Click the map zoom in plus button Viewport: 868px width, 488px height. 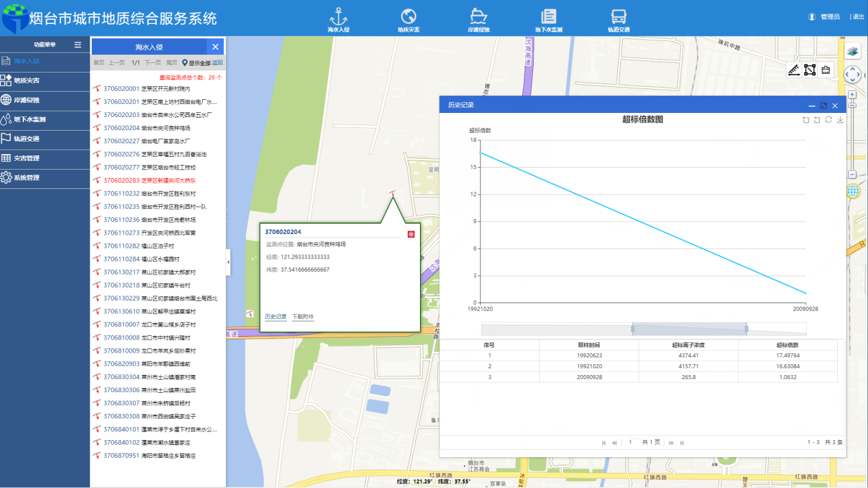[x=852, y=94]
